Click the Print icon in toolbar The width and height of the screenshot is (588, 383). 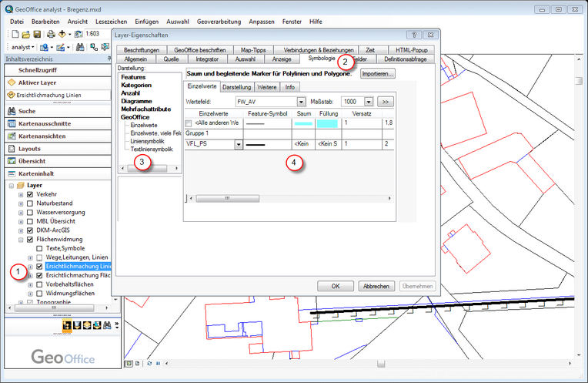50,35
